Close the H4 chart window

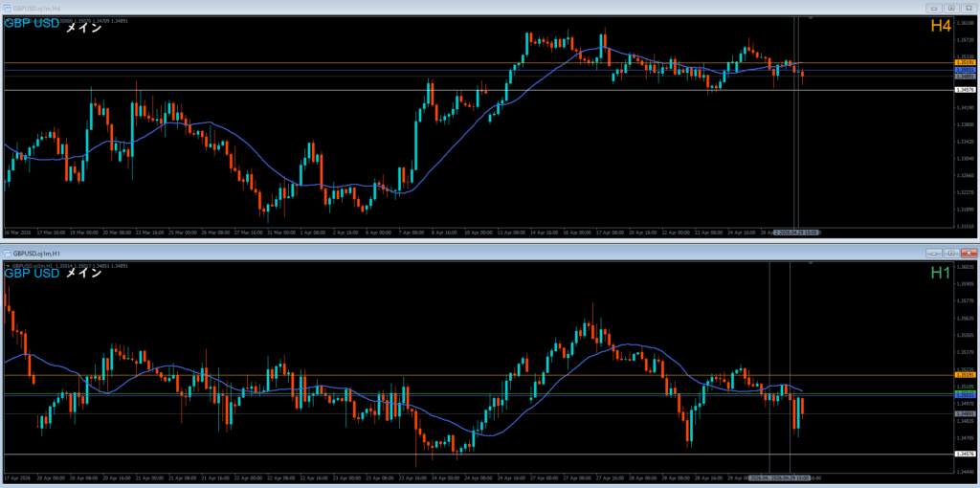coord(969,8)
